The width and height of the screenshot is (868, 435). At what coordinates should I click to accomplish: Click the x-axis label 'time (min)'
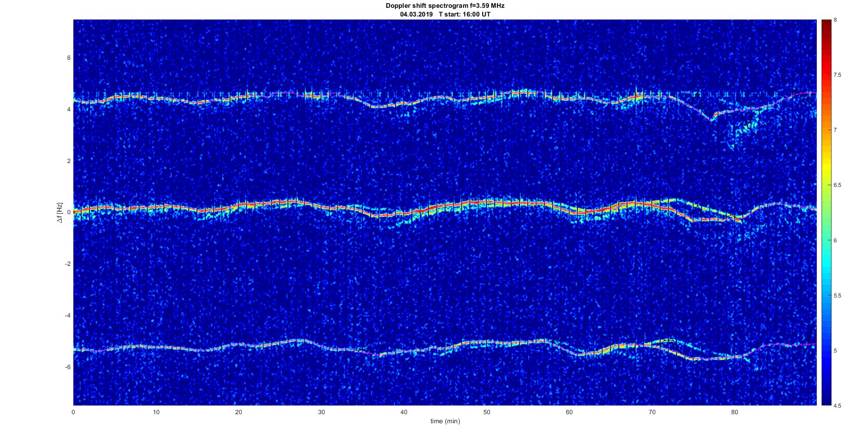445,421
